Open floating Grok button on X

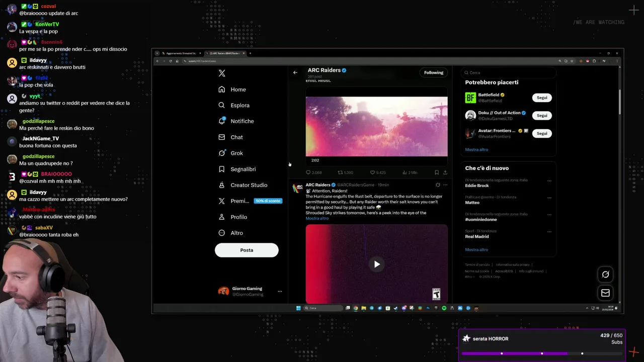pyautogui.click(x=605, y=275)
